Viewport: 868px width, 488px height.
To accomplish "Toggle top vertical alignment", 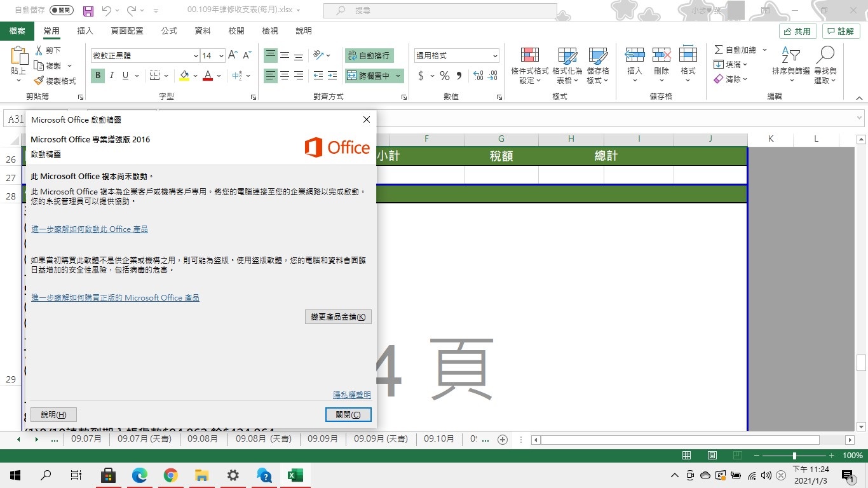I will tap(271, 55).
